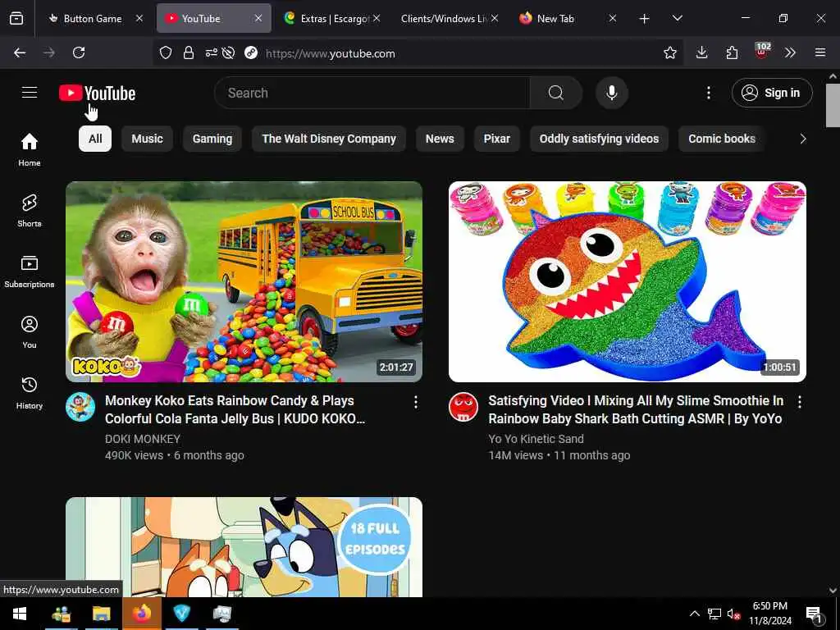Click the search magnifier button
Image resolution: width=840 pixels, height=630 pixels.
pos(555,93)
